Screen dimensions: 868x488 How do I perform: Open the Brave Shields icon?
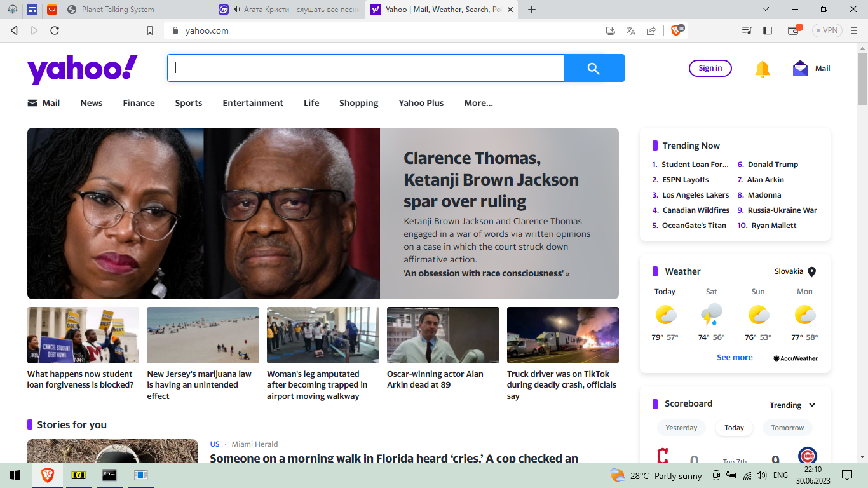click(677, 30)
